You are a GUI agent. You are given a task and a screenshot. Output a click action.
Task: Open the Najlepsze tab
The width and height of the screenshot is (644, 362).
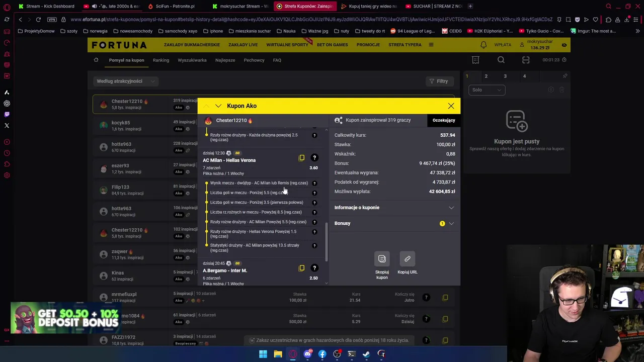[x=225, y=60]
